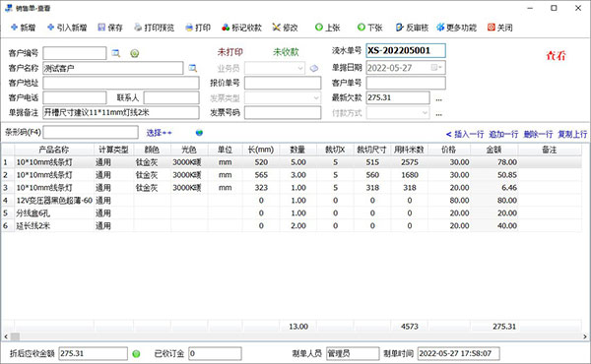Image resolution: width=591 pixels, height=364 pixels.
Task: Click the 客户地址 input field
Action: point(121,83)
